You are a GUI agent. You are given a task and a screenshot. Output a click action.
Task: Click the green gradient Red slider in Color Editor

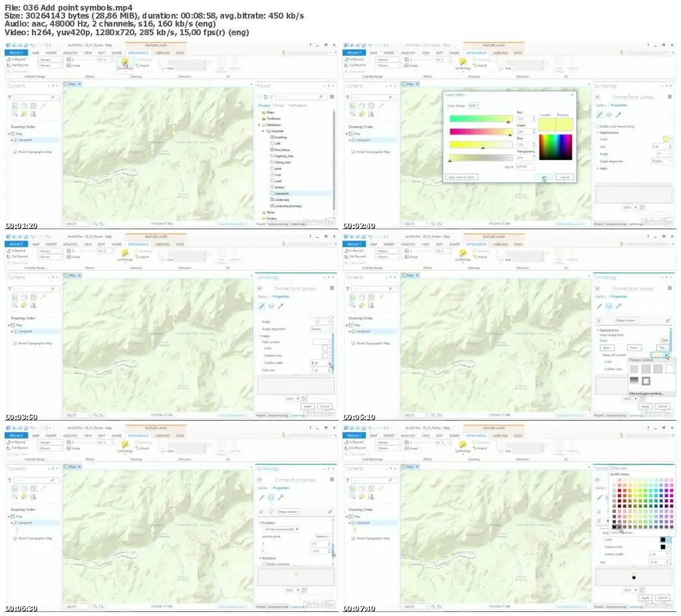(x=481, y=118)
